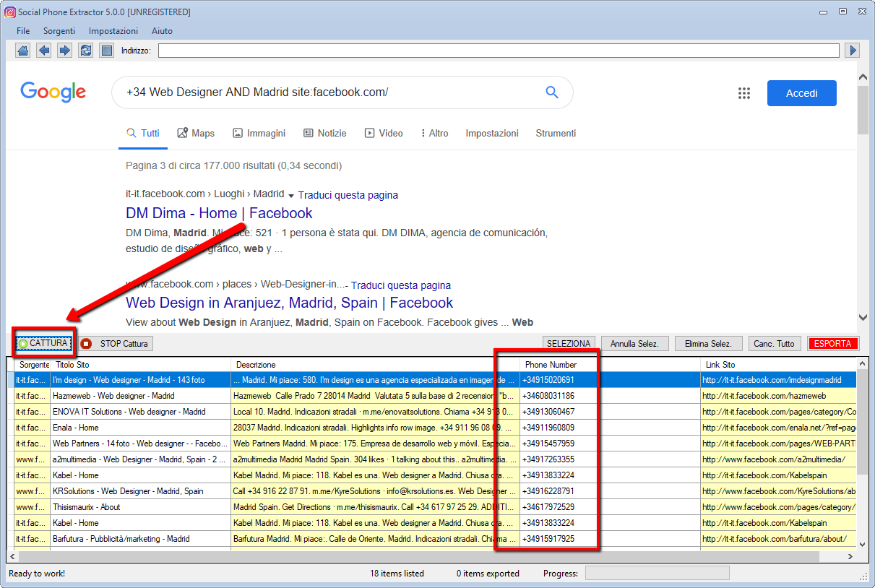Open the Sorgenti menu
875x588 pixels.
[x=59, y=31]
